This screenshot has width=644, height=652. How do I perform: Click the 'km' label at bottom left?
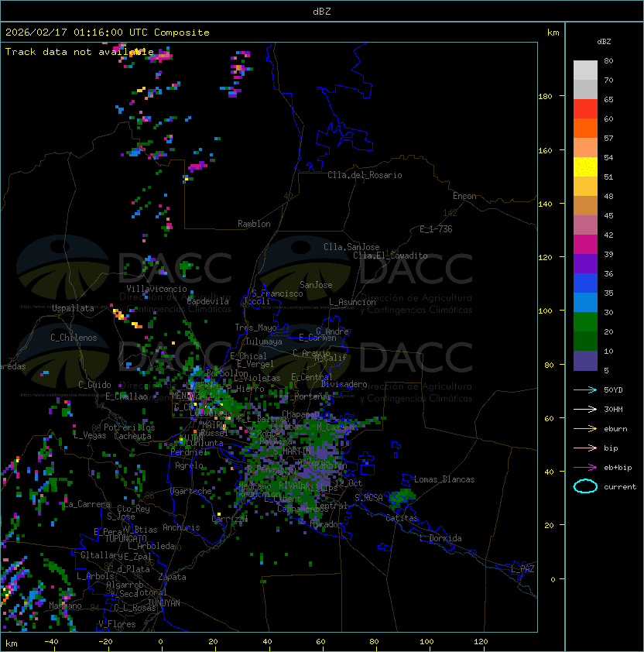pos(12,643)
